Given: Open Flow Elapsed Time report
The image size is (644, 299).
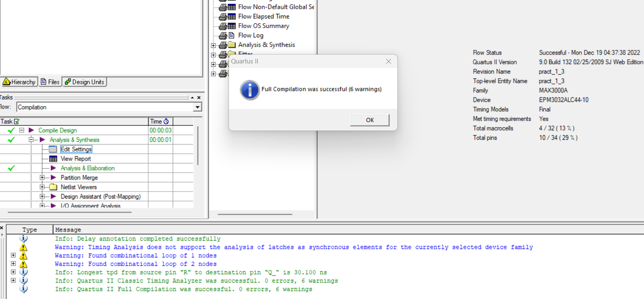Looking at the screenshot, I should click(x=264, y=16).
